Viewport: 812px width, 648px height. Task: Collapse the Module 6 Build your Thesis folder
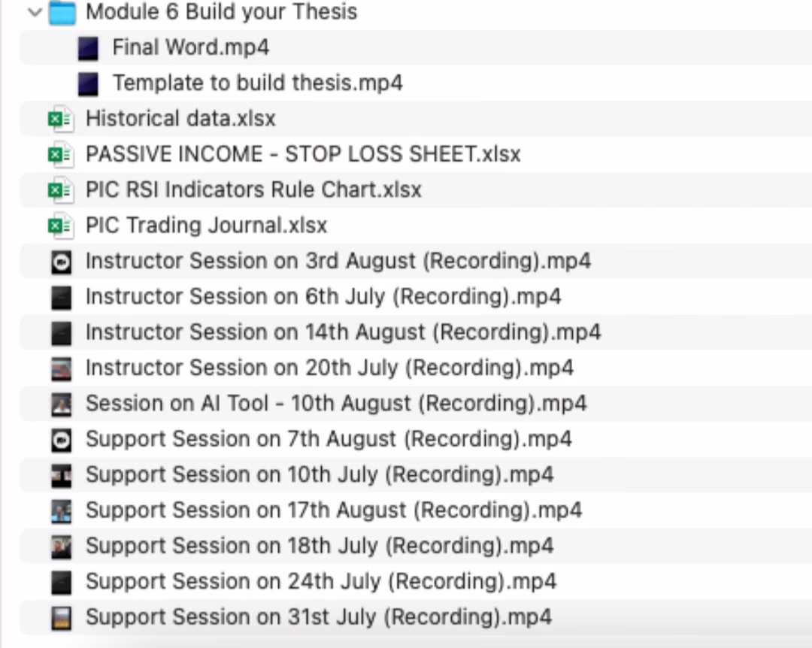point(33,13)
